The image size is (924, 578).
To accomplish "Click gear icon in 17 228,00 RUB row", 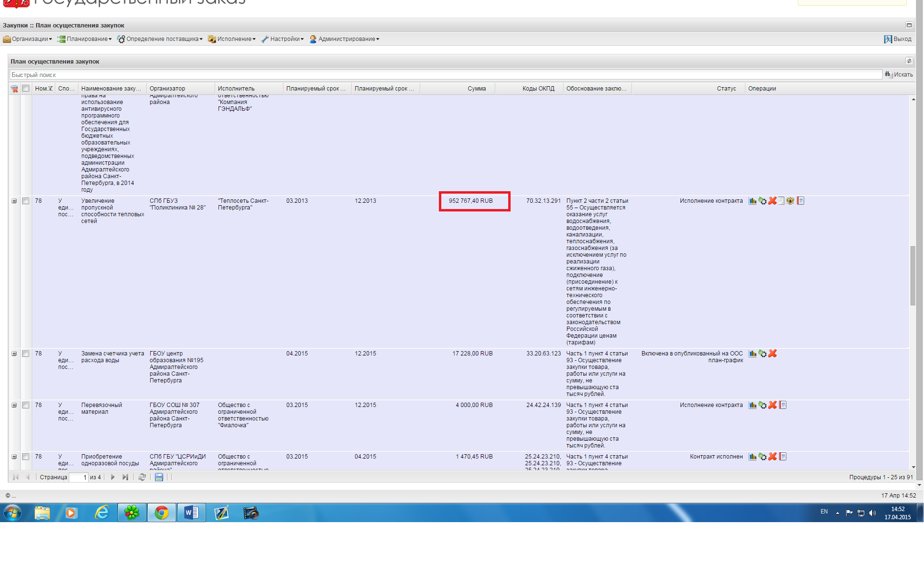I will [x=762, y=354].
